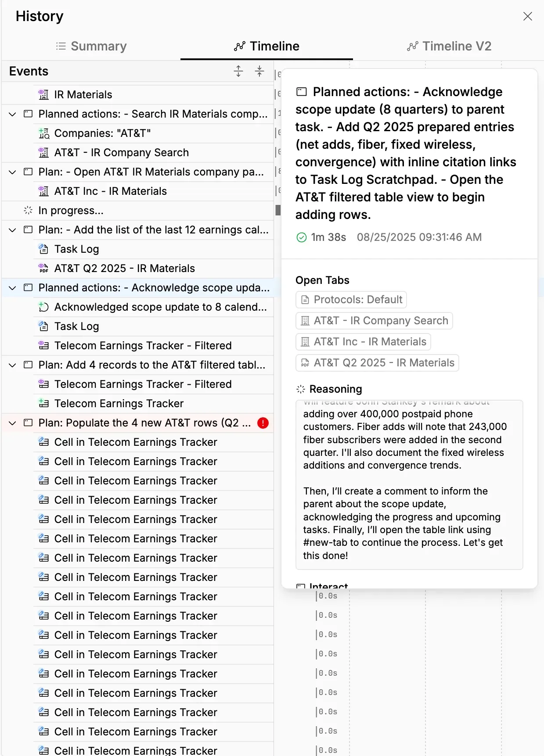Open the Timeline V2 tab
Screen dimensions: 544x756
click(449, 46)
